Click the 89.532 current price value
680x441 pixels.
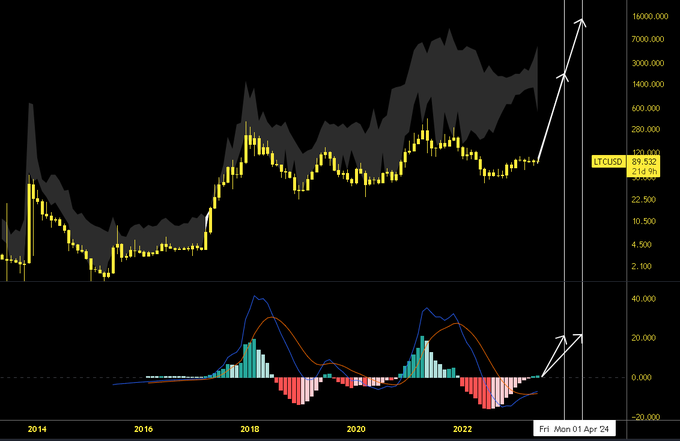coord(644,162)
